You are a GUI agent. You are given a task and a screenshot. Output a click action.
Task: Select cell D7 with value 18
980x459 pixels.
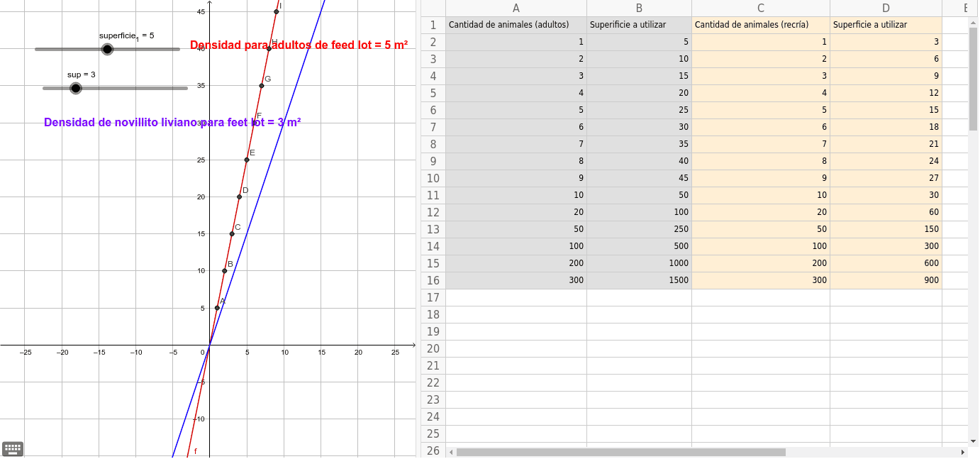point(886,127)
